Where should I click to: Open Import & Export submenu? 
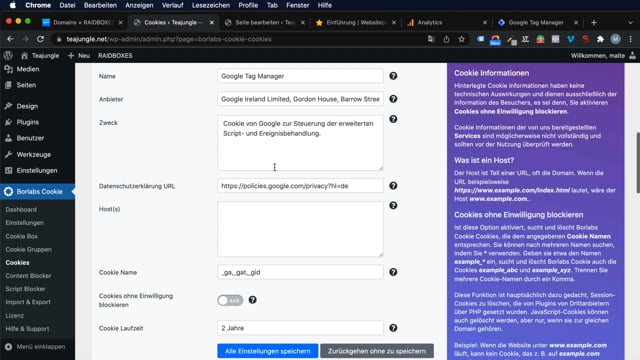click(x=28, y=302)
